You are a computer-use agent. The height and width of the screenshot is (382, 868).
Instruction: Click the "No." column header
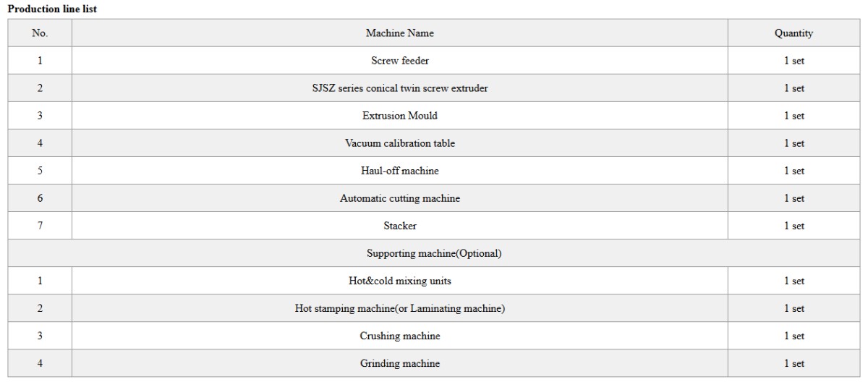(40, 33)
